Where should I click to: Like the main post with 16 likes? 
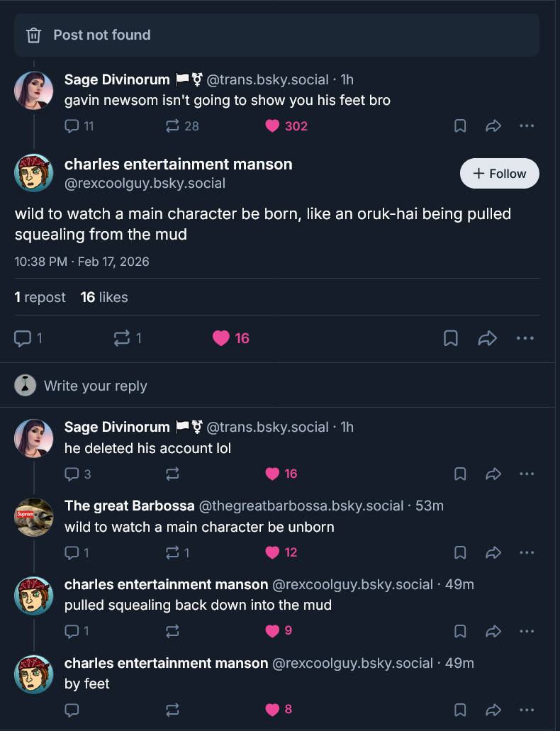[222, 339]
